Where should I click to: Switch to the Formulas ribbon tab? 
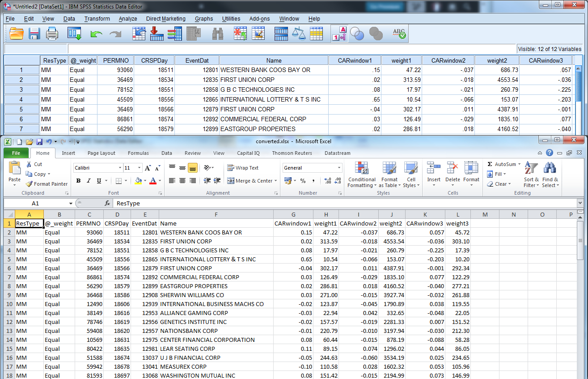(x=138, y=153)
